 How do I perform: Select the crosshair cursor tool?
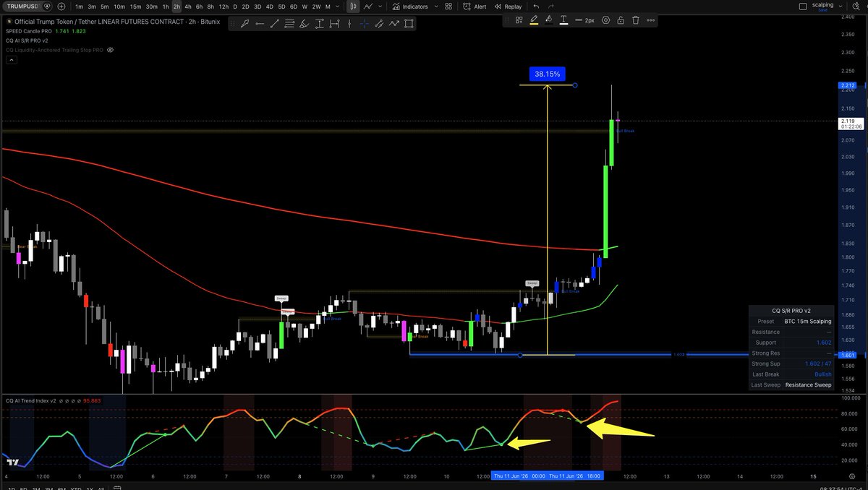click(365, 23)
